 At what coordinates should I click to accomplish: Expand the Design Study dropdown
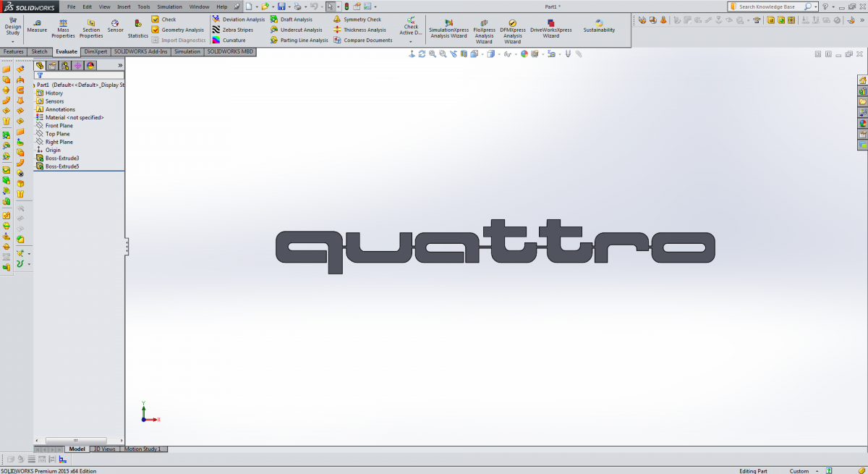pyautogui.click(x=13, y=43)
